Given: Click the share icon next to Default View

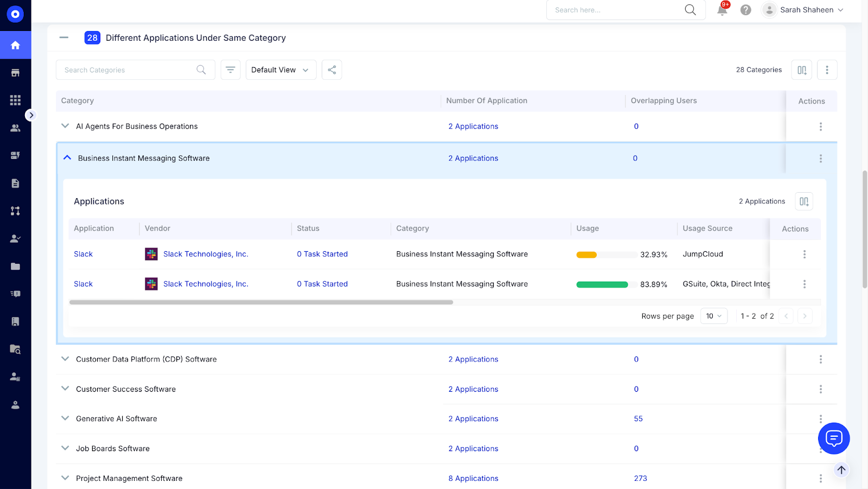Looking at the screenshot, I should [331, 69].
